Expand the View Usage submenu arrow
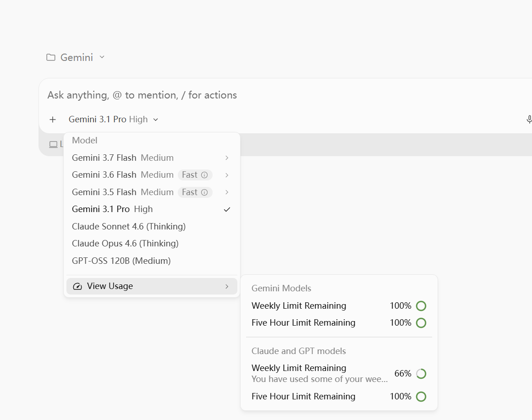Viewport: 532px width, 420px height. click(227, 286)
